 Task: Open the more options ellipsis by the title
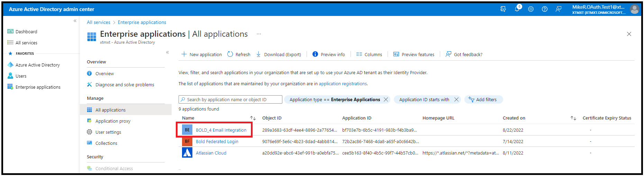tap(259, 34)
